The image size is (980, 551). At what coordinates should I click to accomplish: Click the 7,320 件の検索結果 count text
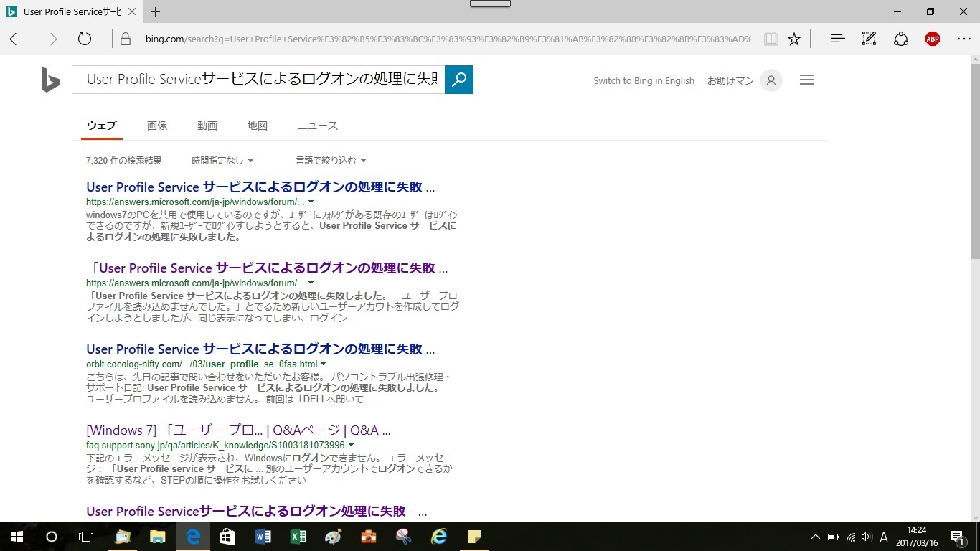click(124, 161)
